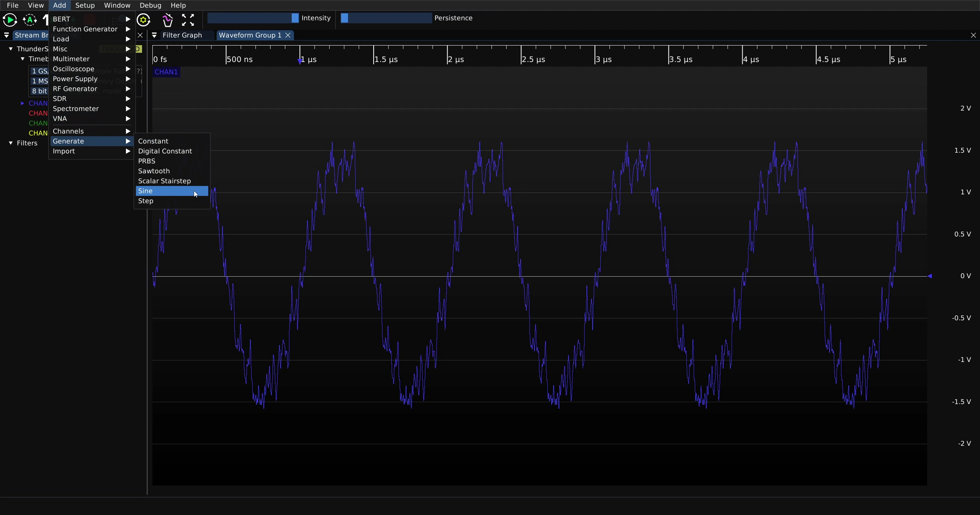Expand the blue CHAN1 tree node
980x515 pixels.
pyautogui.click(x=23, y=103)
